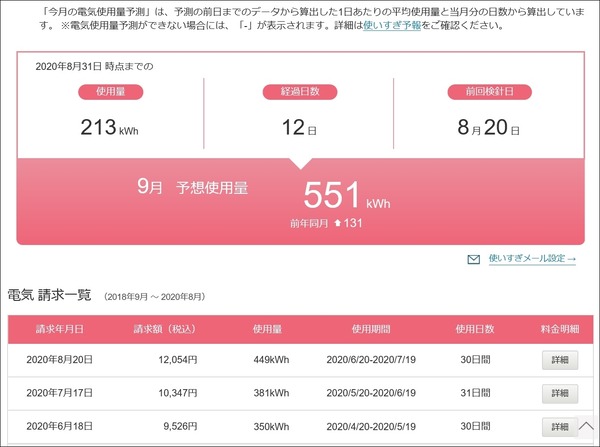600x447 pixels.
Task: Click the (2018年9月 ～ 2020年8月) range text
Action: point(155,297)
